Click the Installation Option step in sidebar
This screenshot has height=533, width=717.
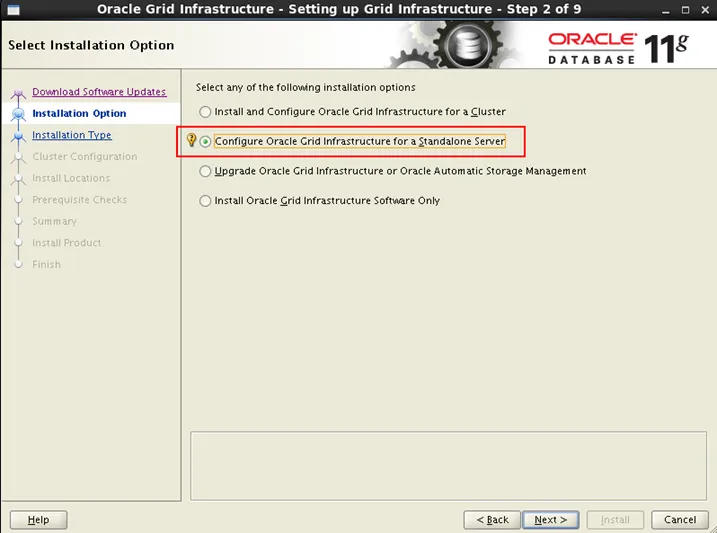click(79, 113)
